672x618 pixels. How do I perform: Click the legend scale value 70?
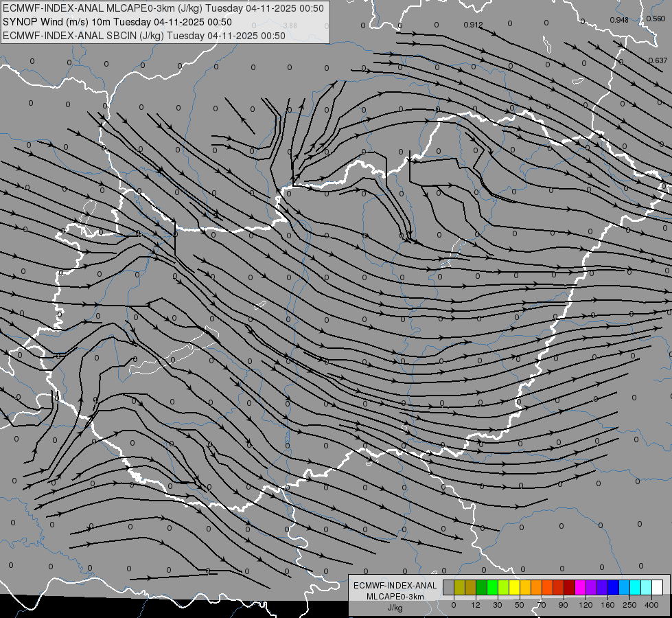tap(542, 605)
